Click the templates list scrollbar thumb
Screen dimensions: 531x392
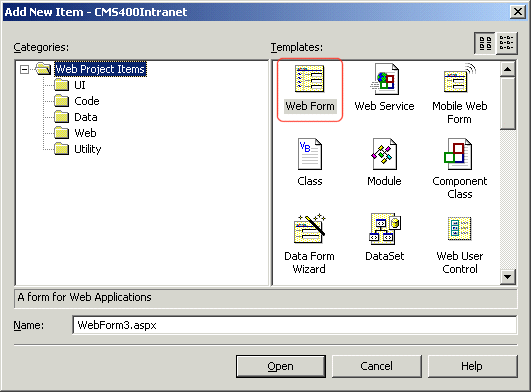point(507,103)
